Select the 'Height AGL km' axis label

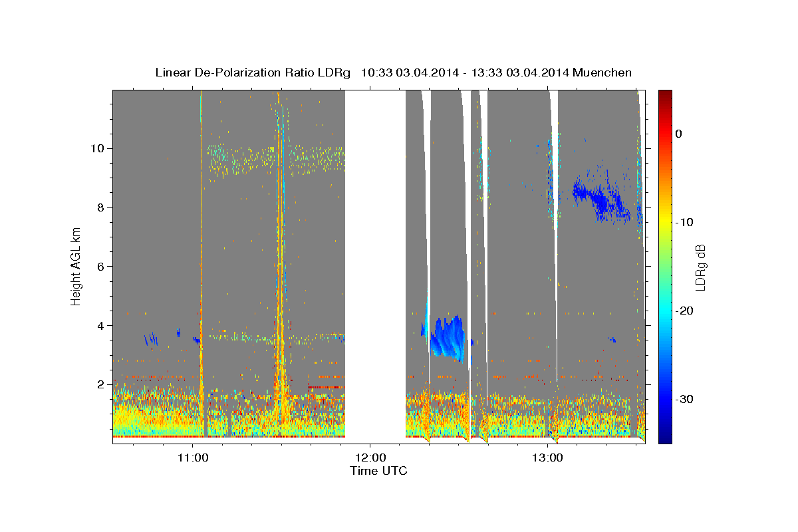point(76,266)
